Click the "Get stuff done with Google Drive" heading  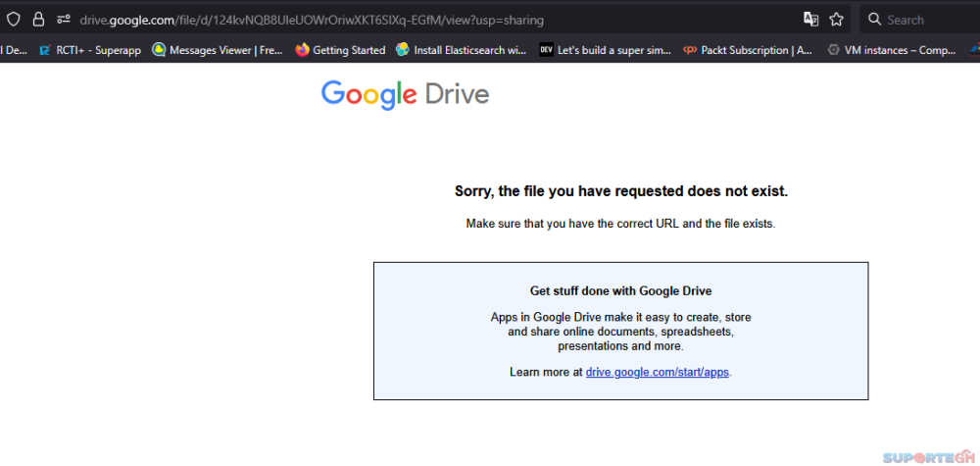(620, 291)
